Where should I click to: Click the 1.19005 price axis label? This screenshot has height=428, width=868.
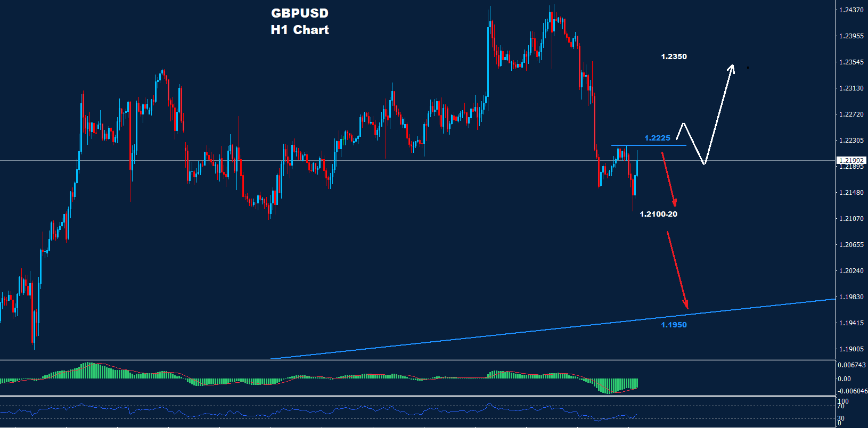(851, 349)
